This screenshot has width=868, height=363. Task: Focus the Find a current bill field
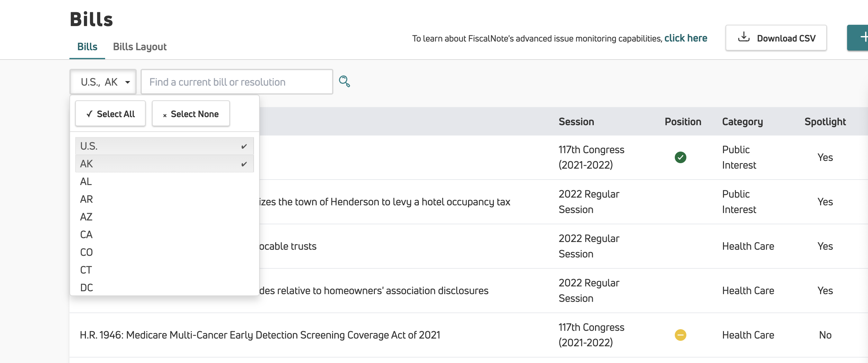(x=237, y=82)
